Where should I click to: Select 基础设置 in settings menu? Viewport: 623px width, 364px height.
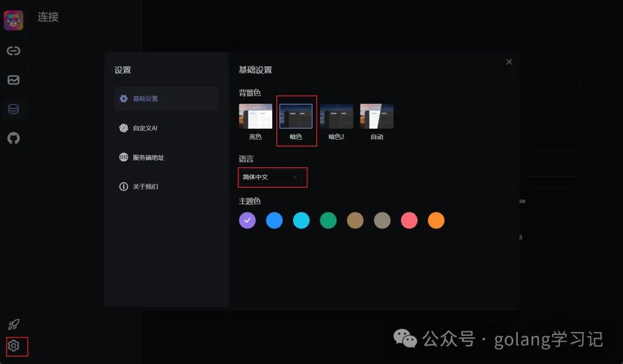[x=166, y=99]
